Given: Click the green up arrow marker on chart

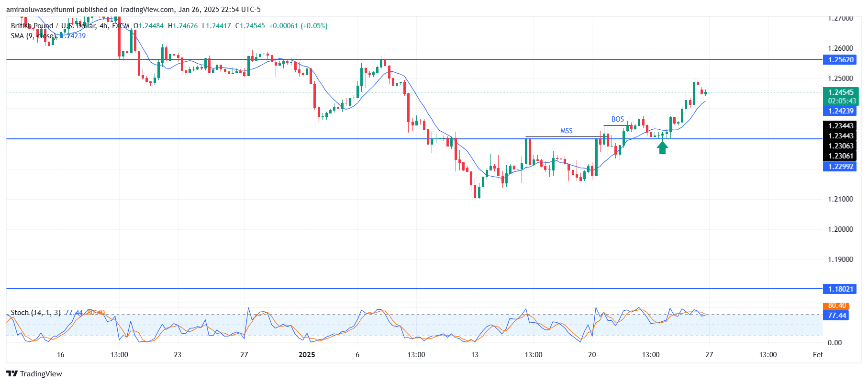Looking at the screenshot, I should [662, 147].
